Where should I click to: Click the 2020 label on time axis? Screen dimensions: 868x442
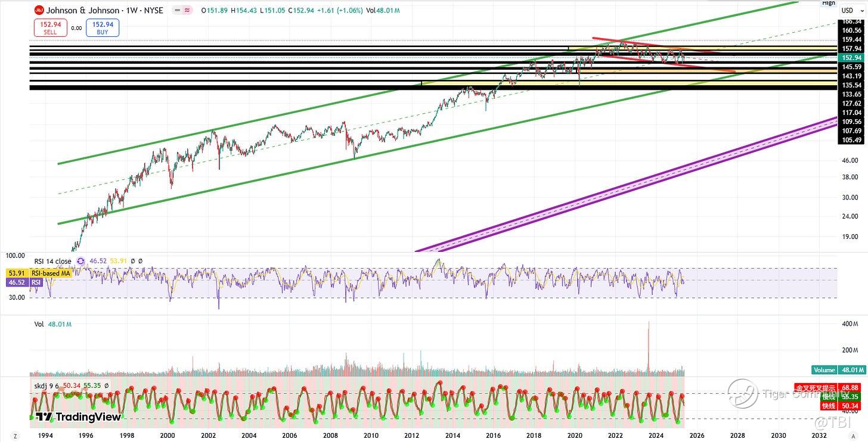pyautogui.click(x=575, y=436)
